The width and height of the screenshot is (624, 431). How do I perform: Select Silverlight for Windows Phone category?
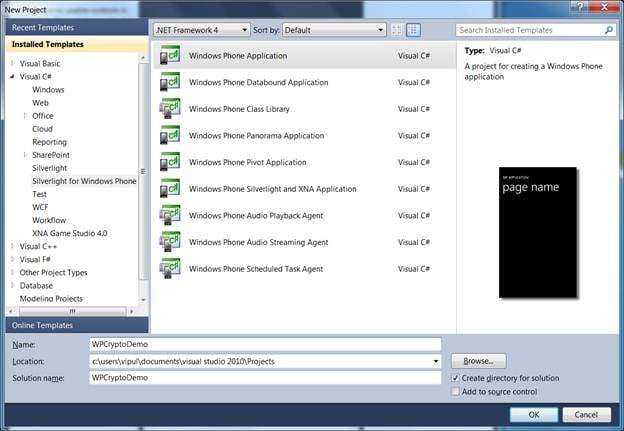pyautogui.click(x=84, y=181)
